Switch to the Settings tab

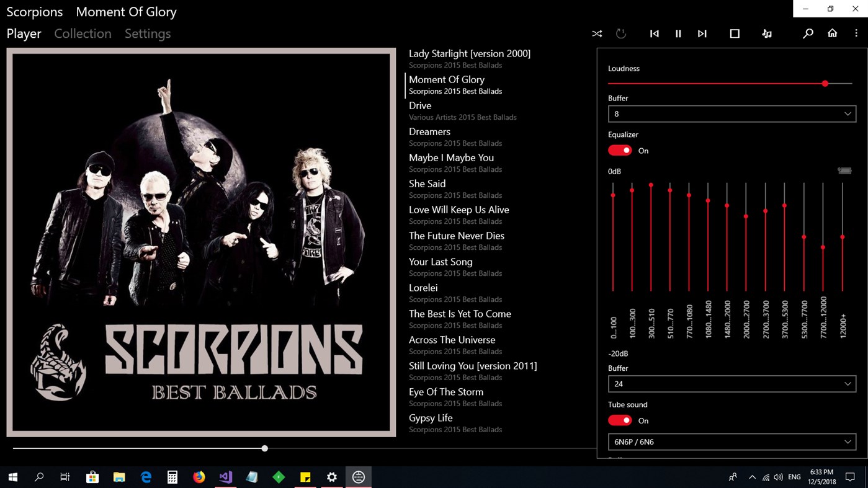pos(148,33)
